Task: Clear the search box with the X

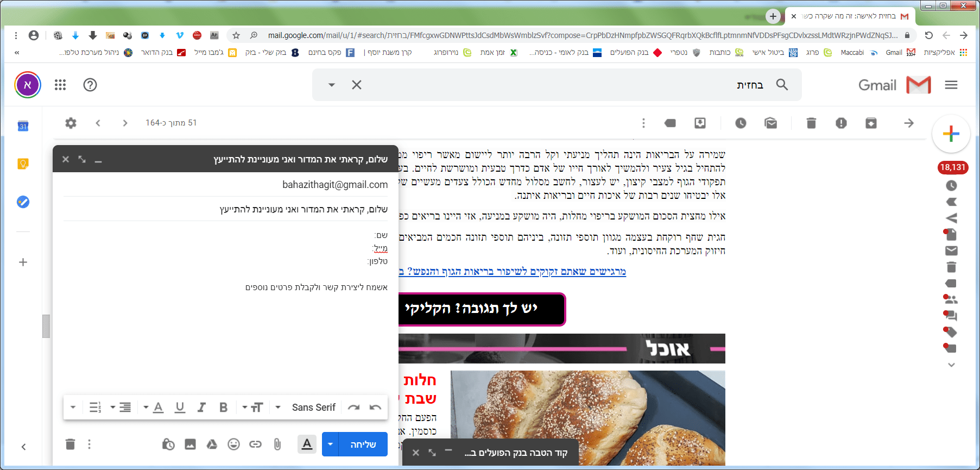Action: point(356,85)
